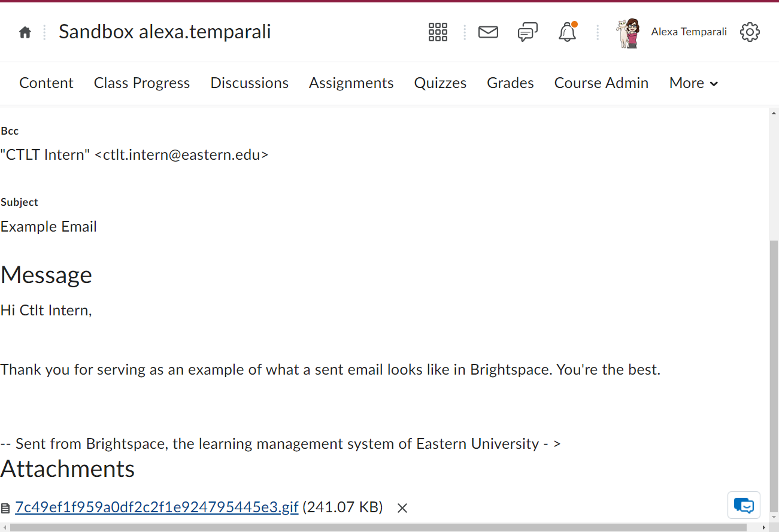Image resolution: width=779 pixels, height=532 pixels.
Task: Open the Content tab
Action: click(46, 83)
